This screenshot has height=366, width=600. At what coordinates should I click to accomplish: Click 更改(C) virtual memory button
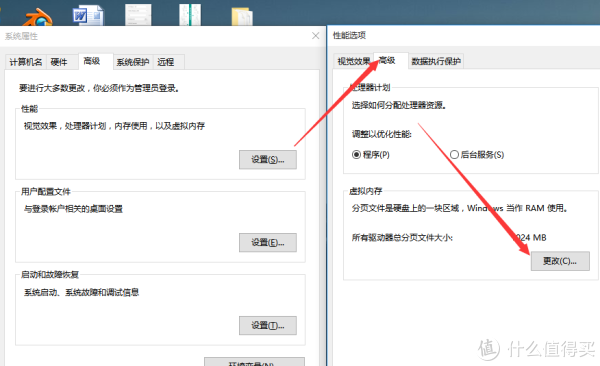point(560,261)
